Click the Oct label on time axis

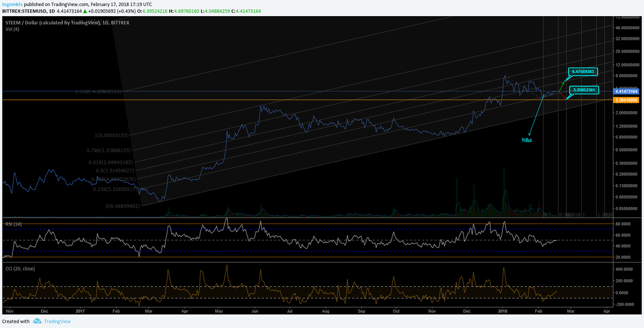(x=395, y=312)
